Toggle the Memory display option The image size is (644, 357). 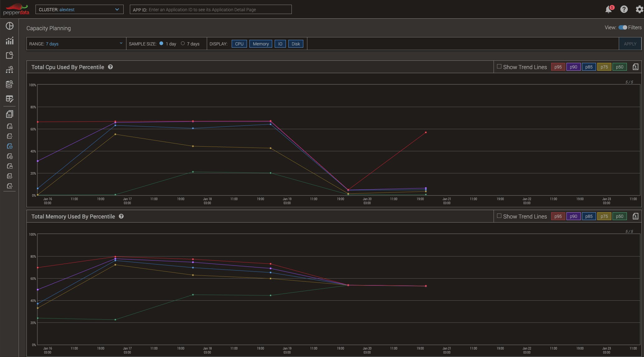[x=261, y=44]
